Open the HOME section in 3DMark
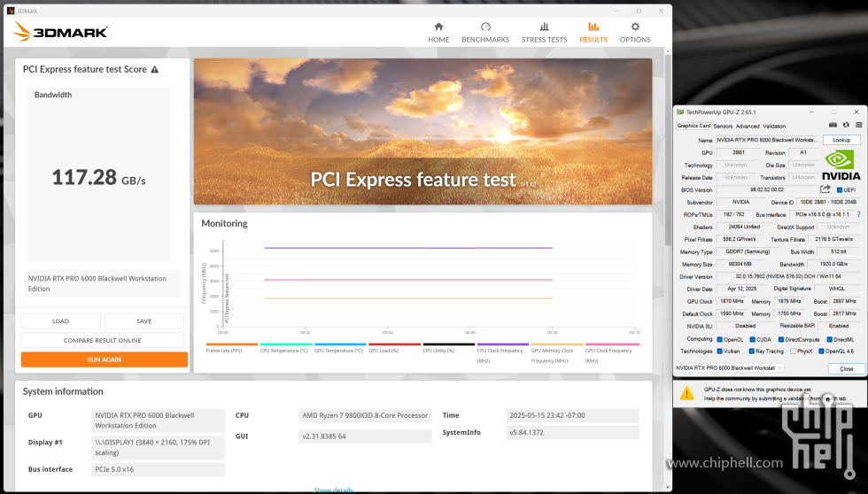Image resolution: width=868 pixels, height=494 pixels. 438,33
